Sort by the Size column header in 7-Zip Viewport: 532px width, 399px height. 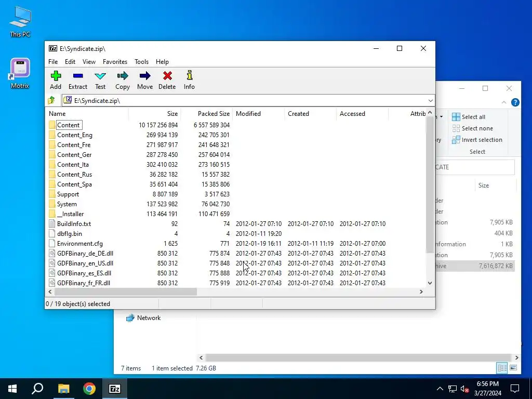pos(154,114)
